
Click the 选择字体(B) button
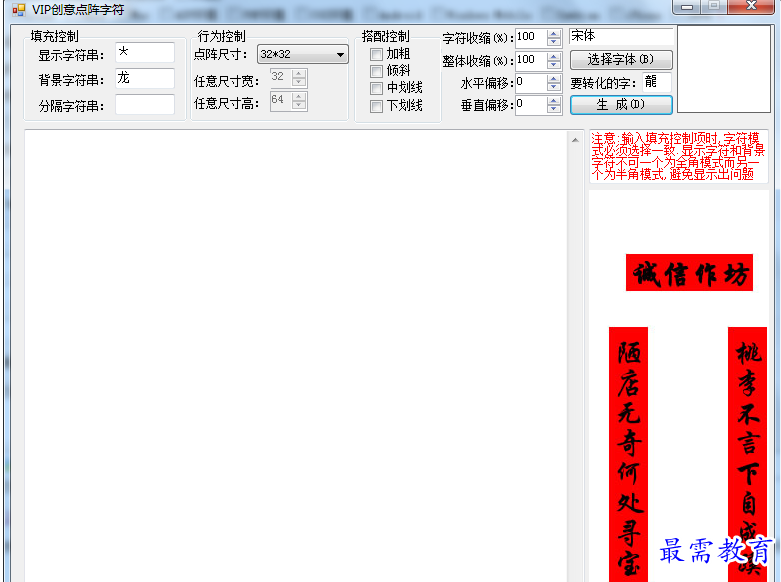[x=621, y=60]
